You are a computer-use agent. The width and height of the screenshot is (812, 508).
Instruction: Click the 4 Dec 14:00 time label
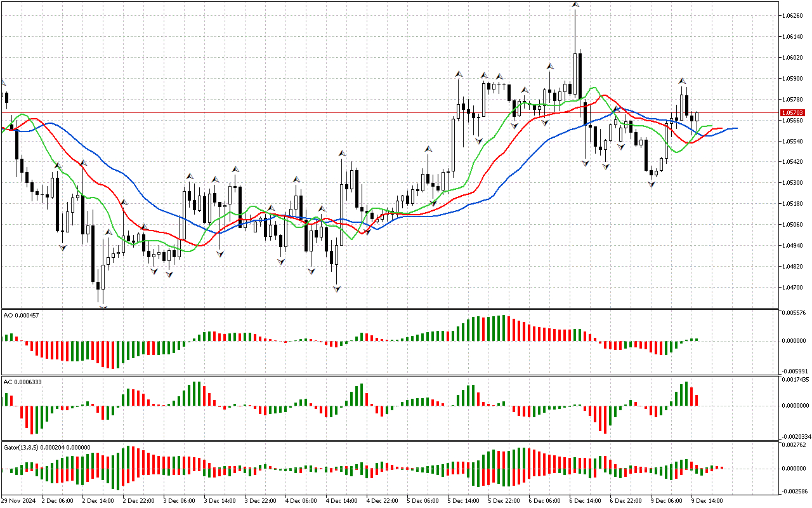(342, 501)
